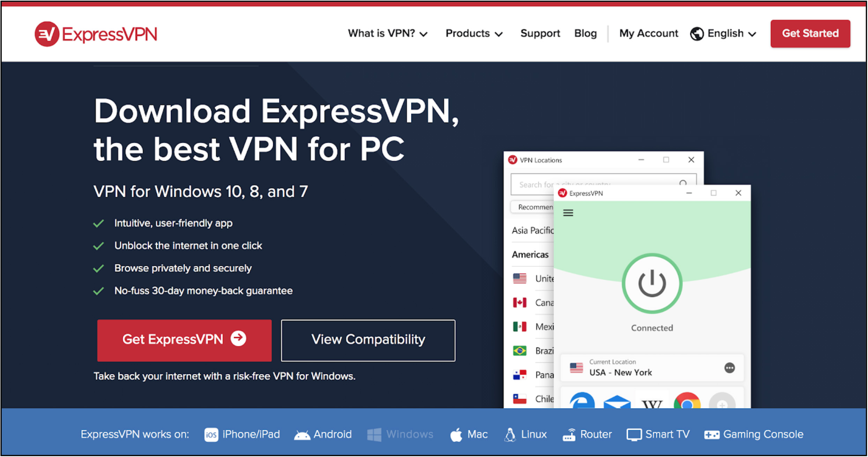Screen dimensions: 868x457
Task: Click search magnifier in VPN Locations
Action: click(x=683, y=182)
